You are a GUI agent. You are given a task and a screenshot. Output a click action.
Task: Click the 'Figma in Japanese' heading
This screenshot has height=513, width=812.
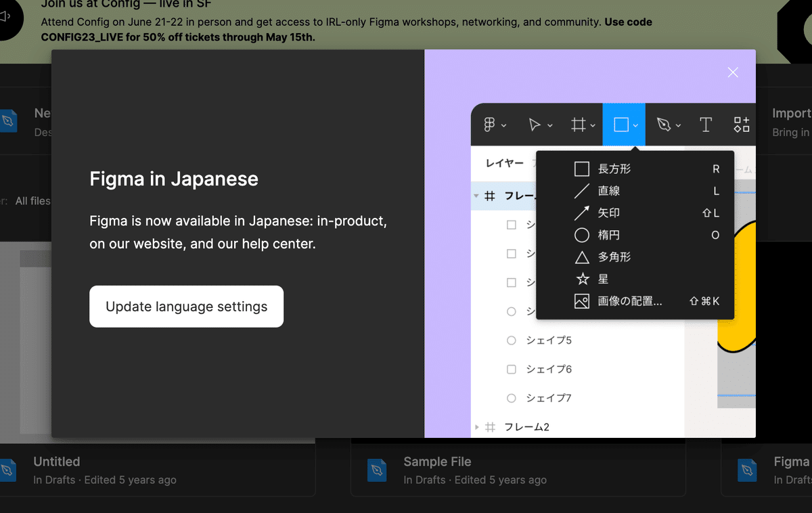point(174,179)
